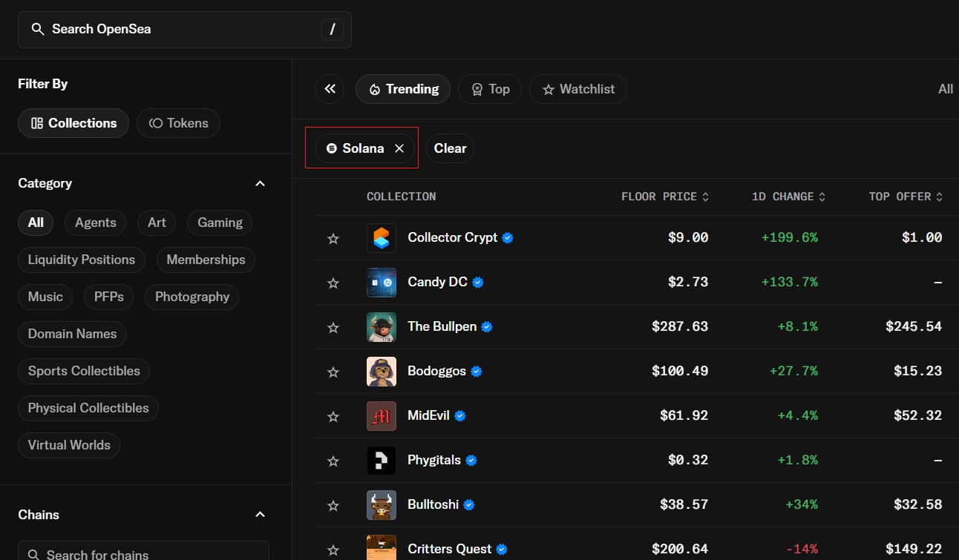Sort by 1D Change column
Image resolution: width=959 pixels, height=560 pixels.
[x=788, y=197]
